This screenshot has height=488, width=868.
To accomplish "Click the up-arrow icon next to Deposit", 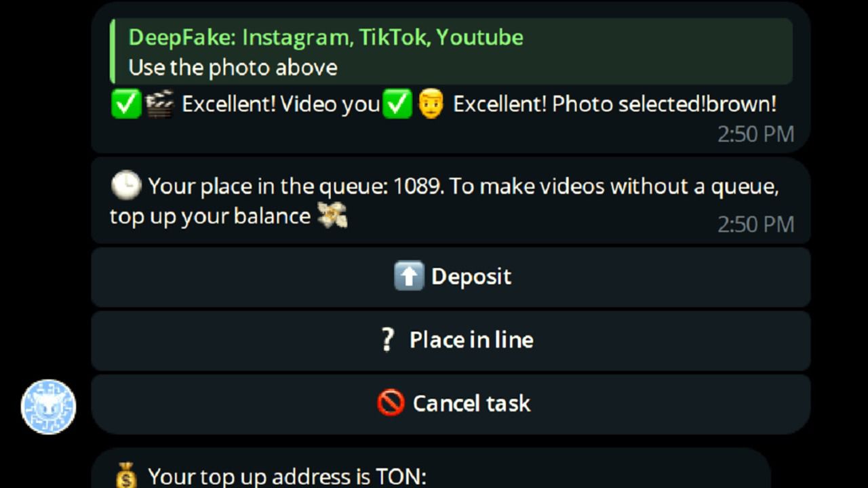I will [409, 277].
